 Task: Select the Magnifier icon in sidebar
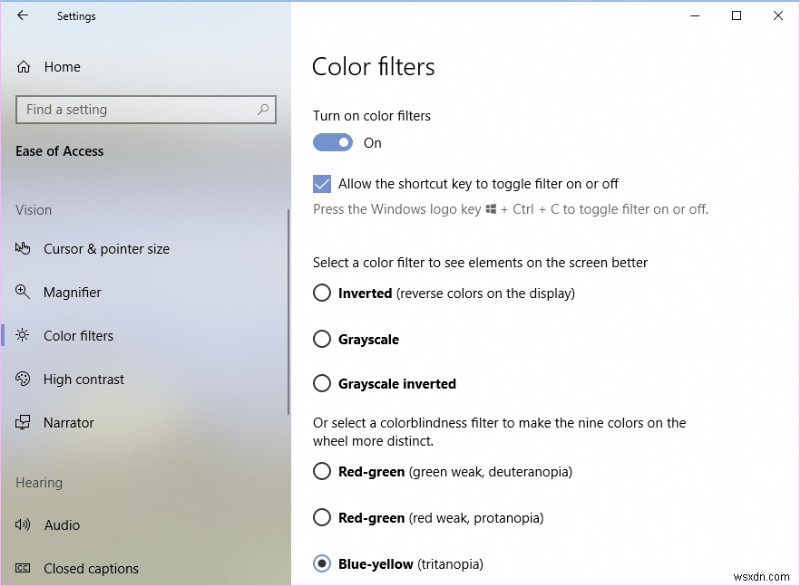[x=23, y=292]
